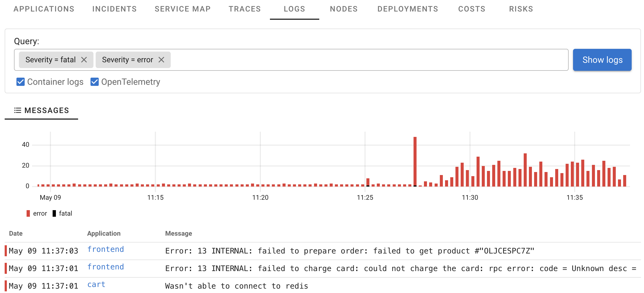Select the Messages sub-tab

(x=41, y=110)
